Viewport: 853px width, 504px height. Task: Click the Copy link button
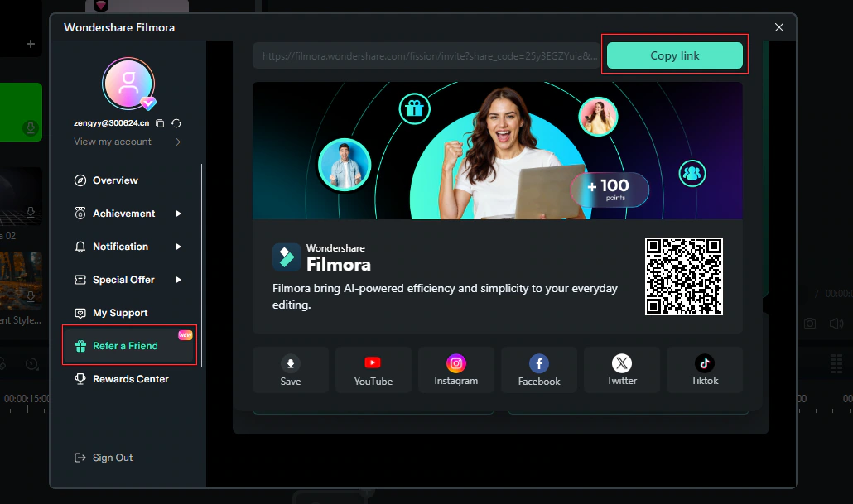[x=674, y=55]
